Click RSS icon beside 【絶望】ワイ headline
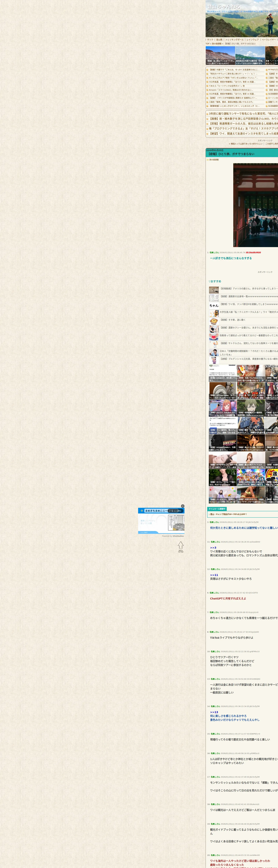Viewport: 278px width, 868px height. click(207, 134)
